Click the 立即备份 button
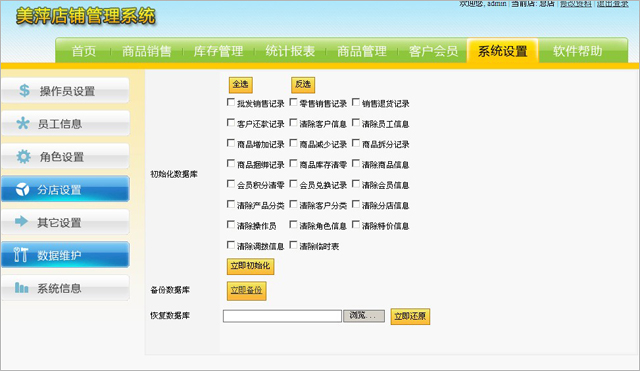The width and height of the screenshot is (640, 371). click(x=247, y=291)
